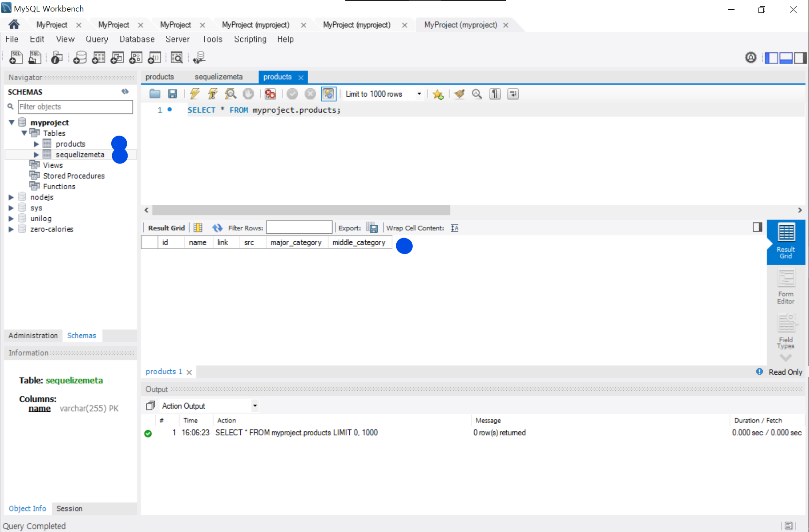Screen dimensions: 809x532
Task: Collapse the myproject schema
Action: (12, 122)
